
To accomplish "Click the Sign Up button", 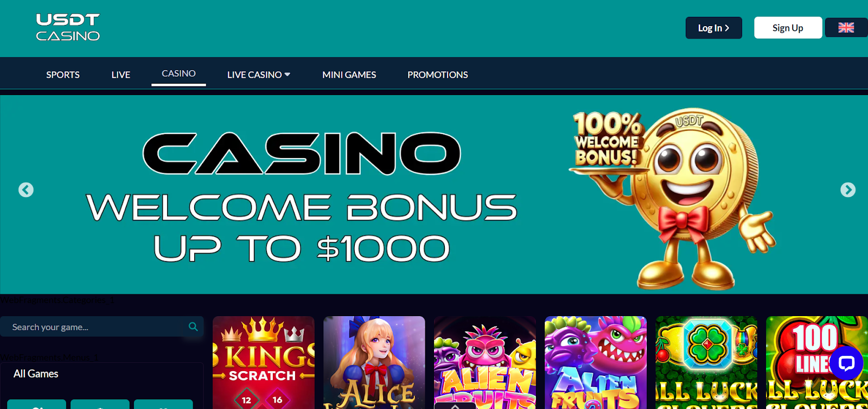I will [788, 28].
